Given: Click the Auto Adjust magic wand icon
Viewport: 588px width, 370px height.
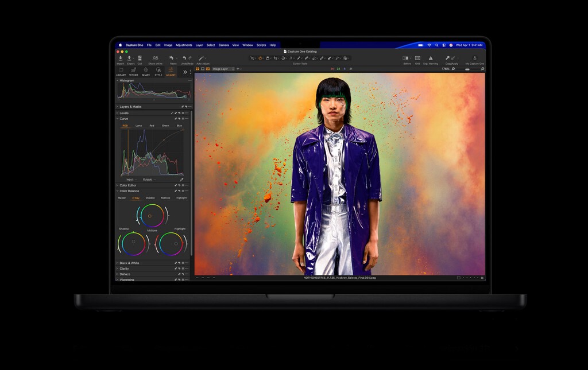Looking at the screenshot, I should pos(200,57).
